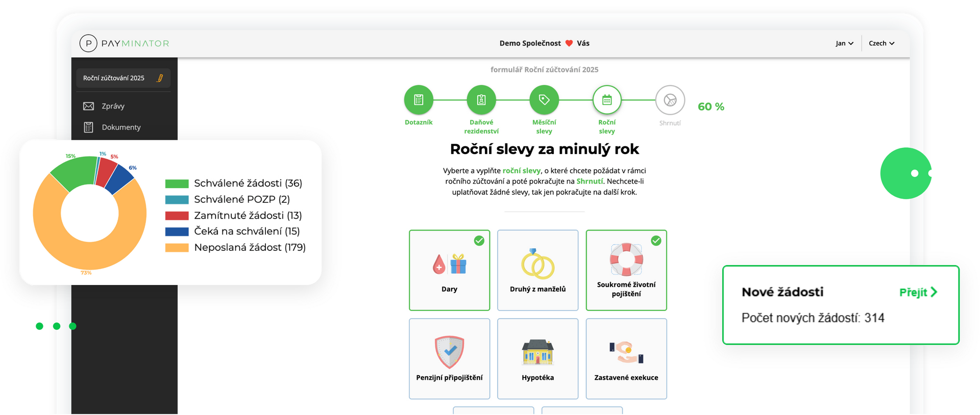Select the Penzijní připojištění shield card
The height and width of the screenshot is (415, 980).
(449, 359)
